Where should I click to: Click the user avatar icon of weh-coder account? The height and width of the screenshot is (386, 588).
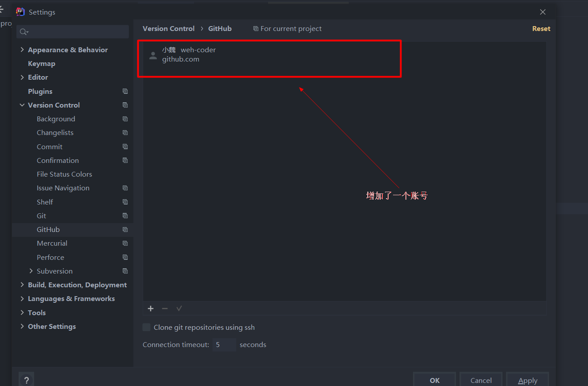click(153, 55)
